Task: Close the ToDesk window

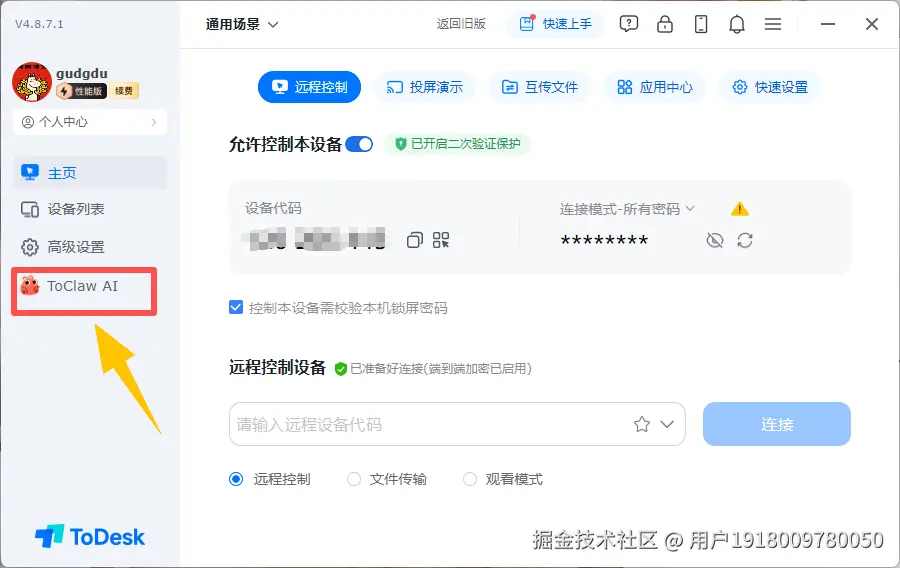Action: tap(871, 24)
